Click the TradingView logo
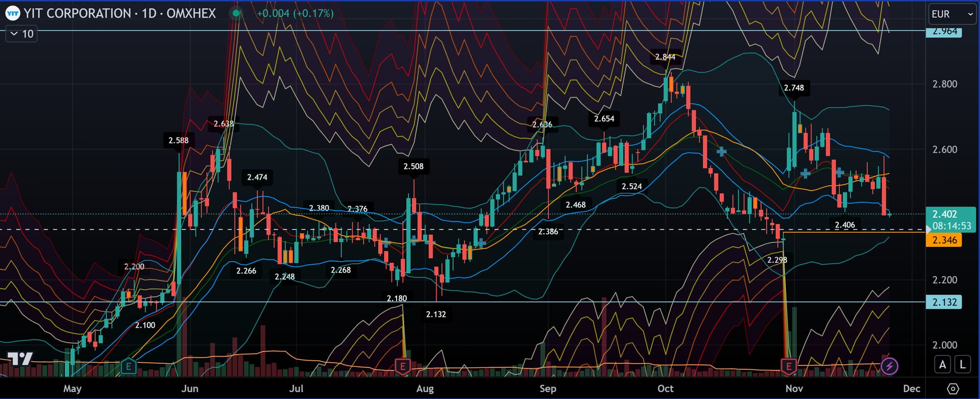The image size is (980, 399). pyautogui.click(x=20, y=359)
